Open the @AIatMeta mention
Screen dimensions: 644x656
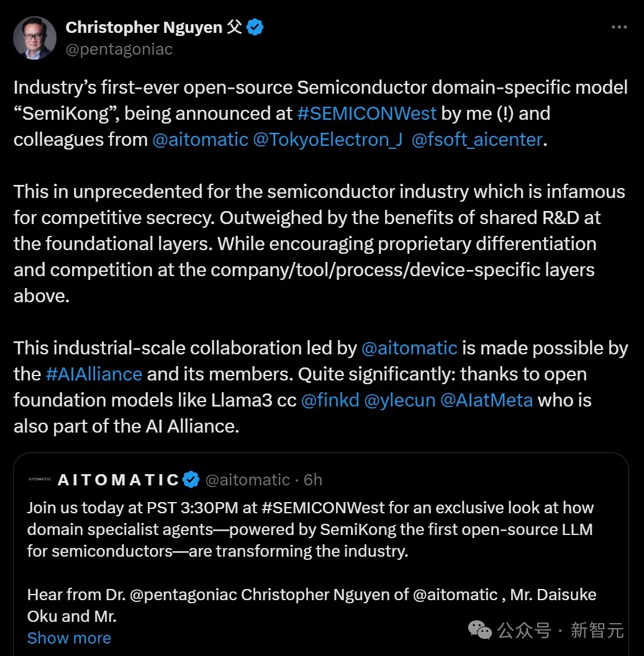coord(486,400)
